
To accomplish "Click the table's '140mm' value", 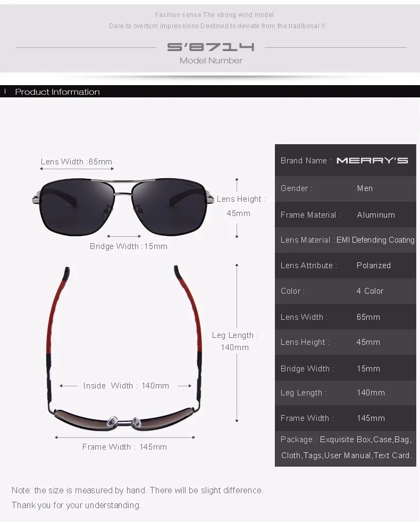I will pyautogui.click(x=371, y=393).
